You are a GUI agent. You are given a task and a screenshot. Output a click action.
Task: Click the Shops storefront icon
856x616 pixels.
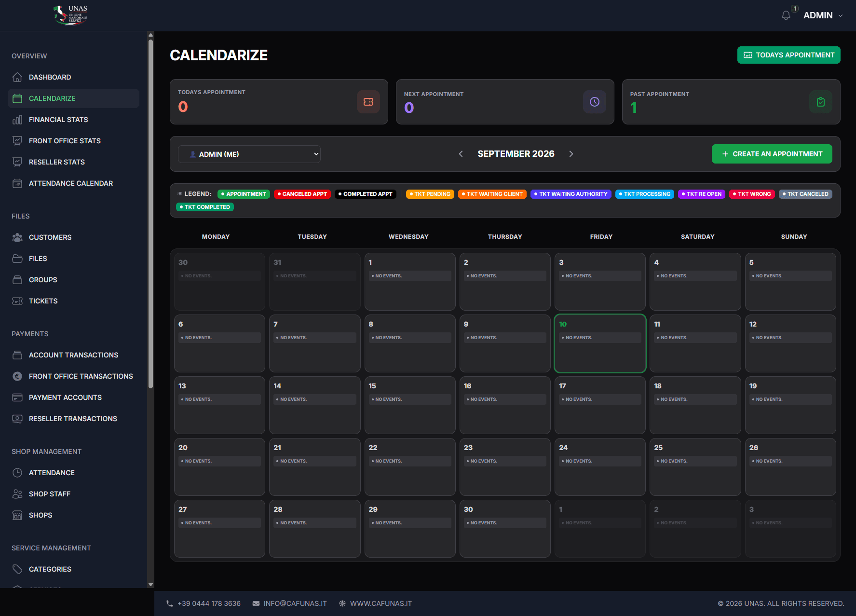tap(17, 515)
